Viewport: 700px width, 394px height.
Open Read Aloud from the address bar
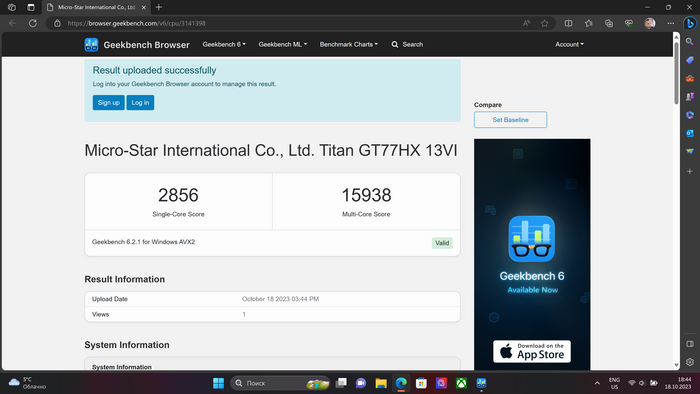coord(526,23)
